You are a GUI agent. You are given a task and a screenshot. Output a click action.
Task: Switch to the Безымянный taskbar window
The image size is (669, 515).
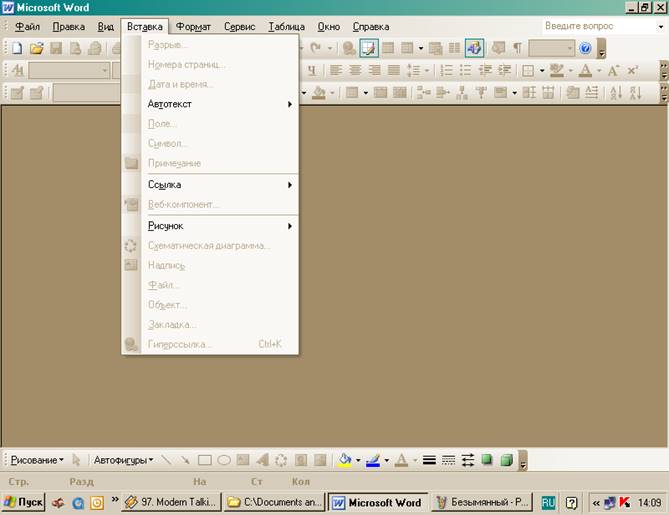[x=480, y=502]
